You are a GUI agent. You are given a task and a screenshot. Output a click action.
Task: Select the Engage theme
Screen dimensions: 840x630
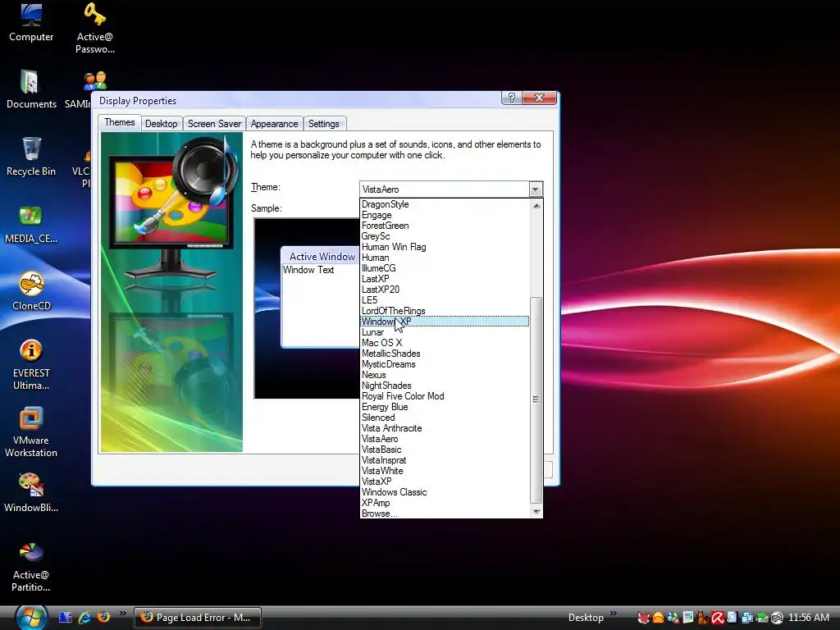pos(445,215)
